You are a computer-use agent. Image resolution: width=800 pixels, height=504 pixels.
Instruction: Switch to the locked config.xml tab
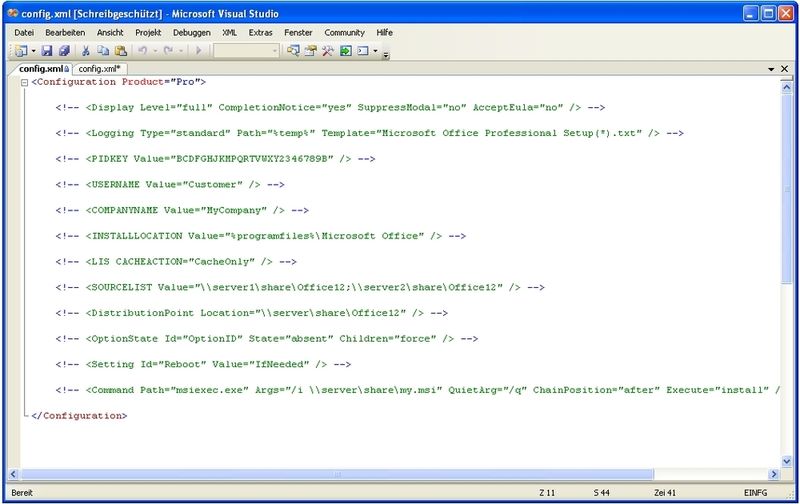pyautogui.click(x=43, y=68)
